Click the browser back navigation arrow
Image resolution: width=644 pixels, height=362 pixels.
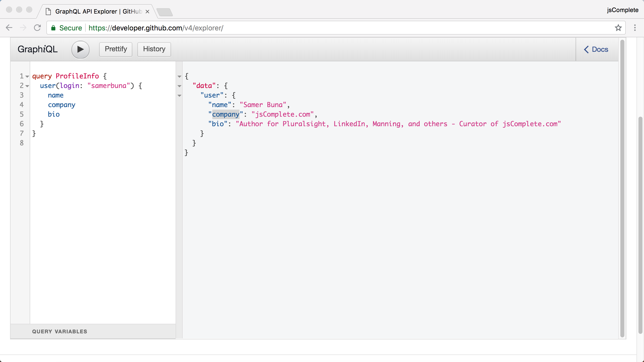pos(9,28)
